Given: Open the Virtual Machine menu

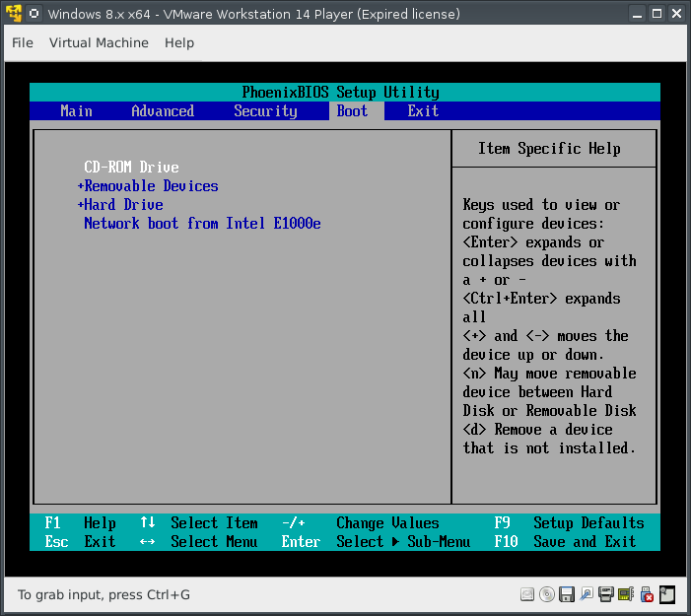Looking at the screenshot, I should pyautogui.click(x=99, y=42).
